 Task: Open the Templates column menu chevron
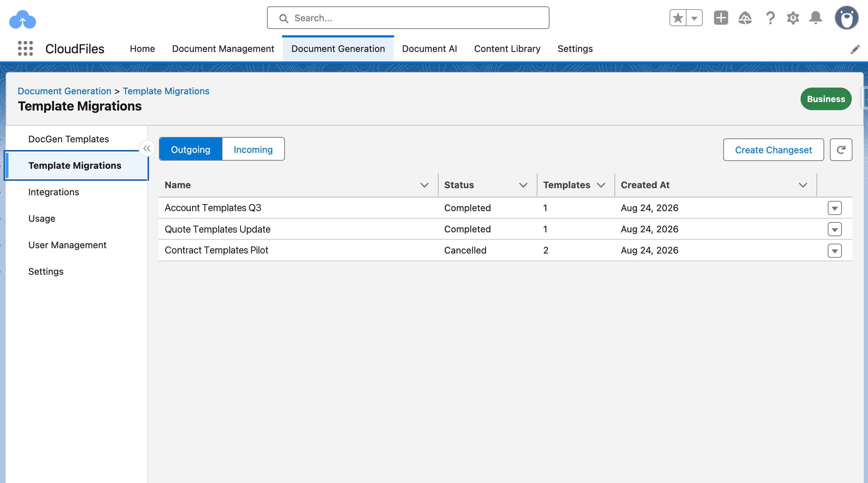(x=601, y=185)
